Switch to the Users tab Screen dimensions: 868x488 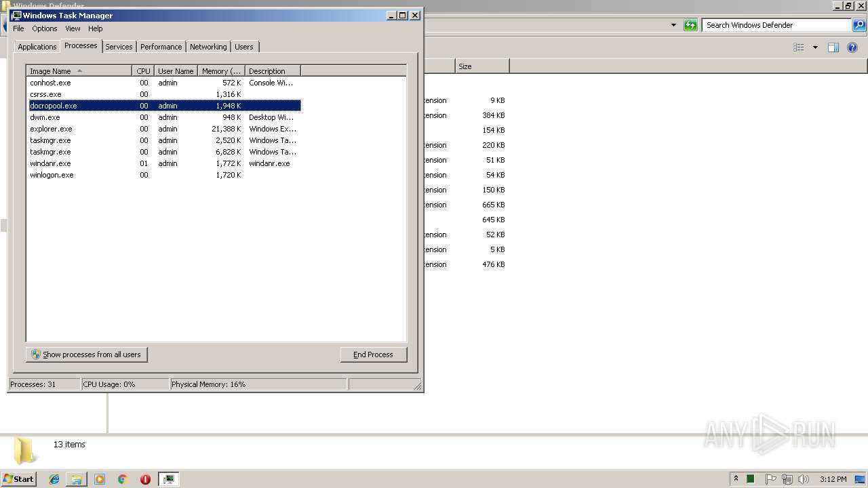coord(244,47)
